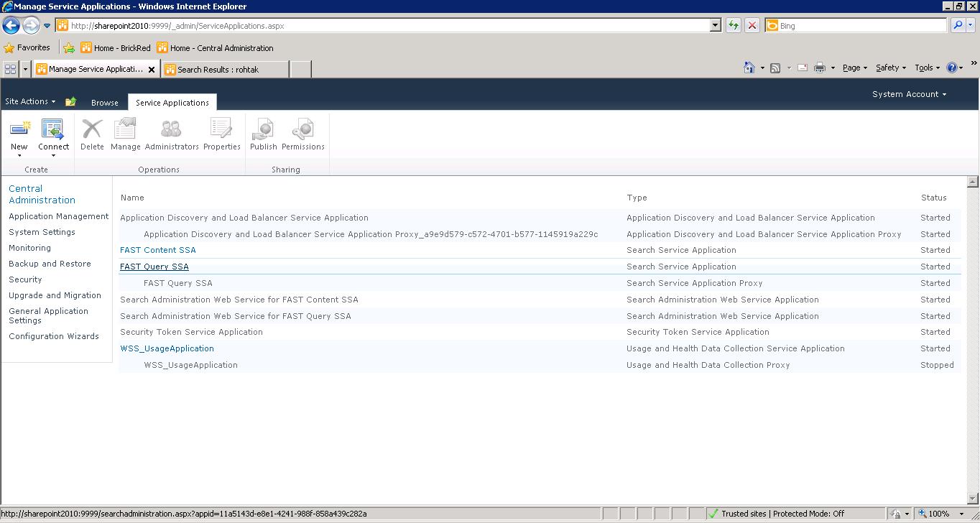The height and width of the screenshot is (523, 980).
Task: Go to Central Administration heading link
Action: 42,194
